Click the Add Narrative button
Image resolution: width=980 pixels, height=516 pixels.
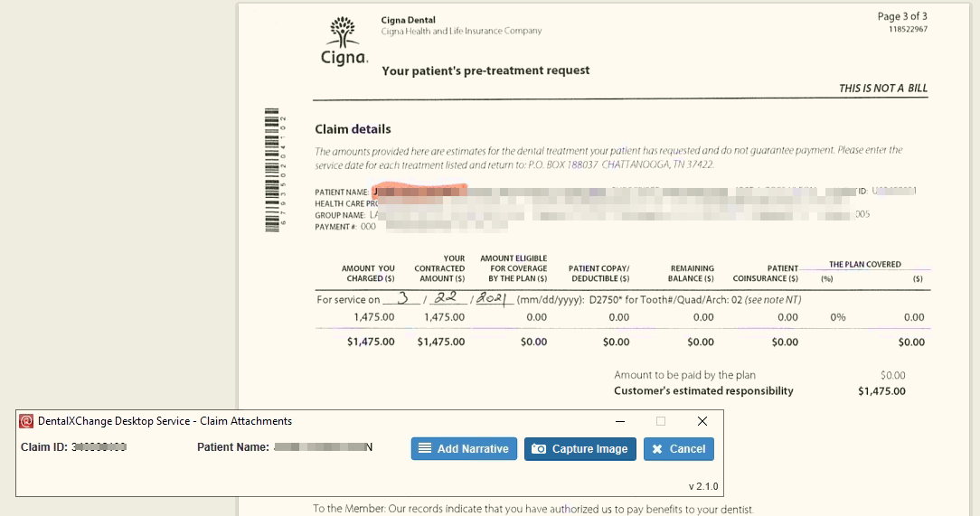[x=464, y=448]
